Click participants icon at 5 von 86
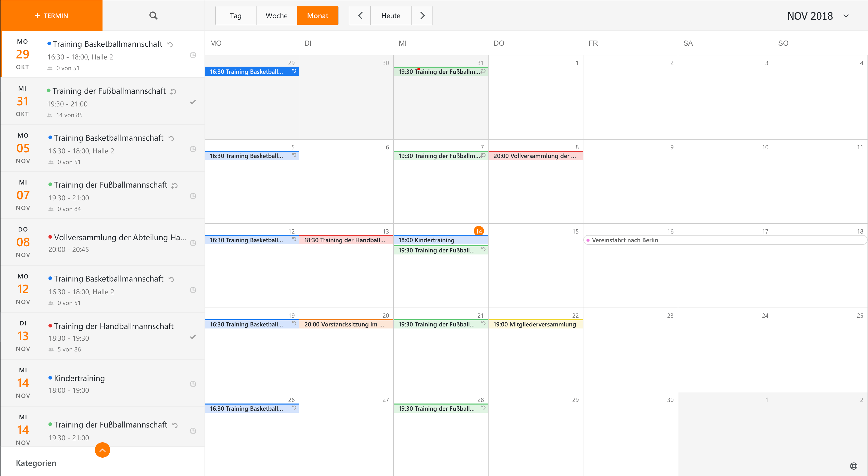The width and height of the screenshot is (868, 476). click(51, 349)
